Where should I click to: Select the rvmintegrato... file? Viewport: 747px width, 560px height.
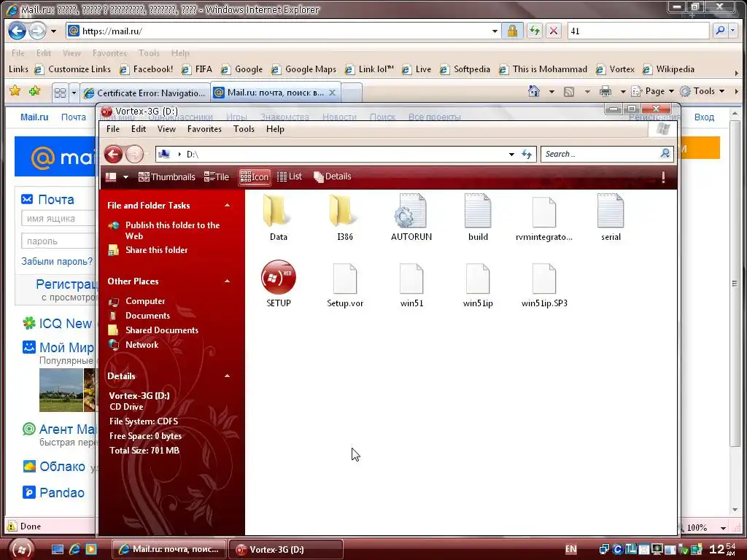544,217
